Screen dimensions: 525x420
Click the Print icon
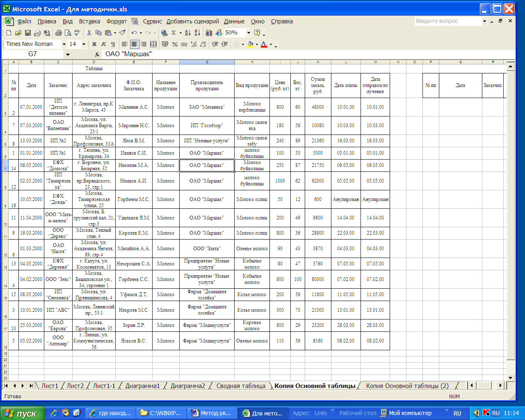click(58, 33)
